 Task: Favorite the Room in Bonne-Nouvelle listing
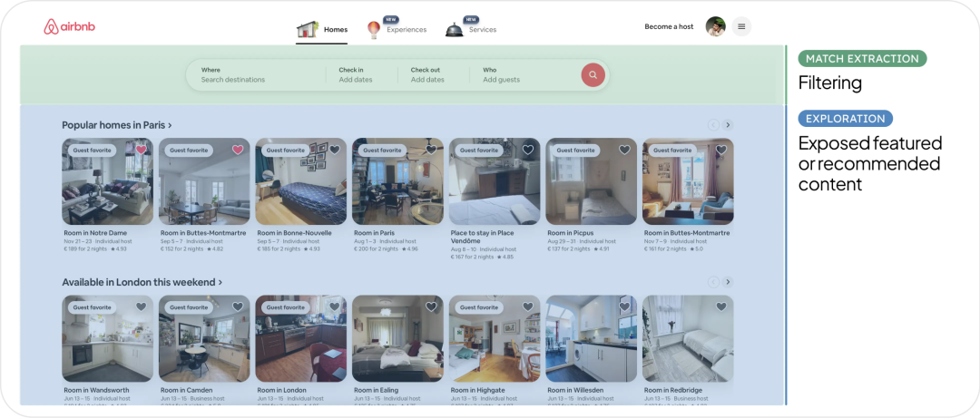tap(334, 150)
